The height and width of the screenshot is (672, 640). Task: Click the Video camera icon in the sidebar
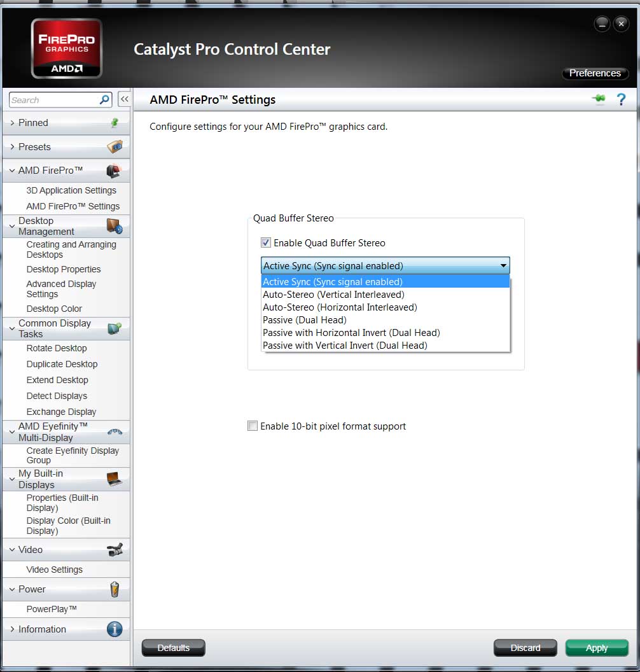(115, 549)
